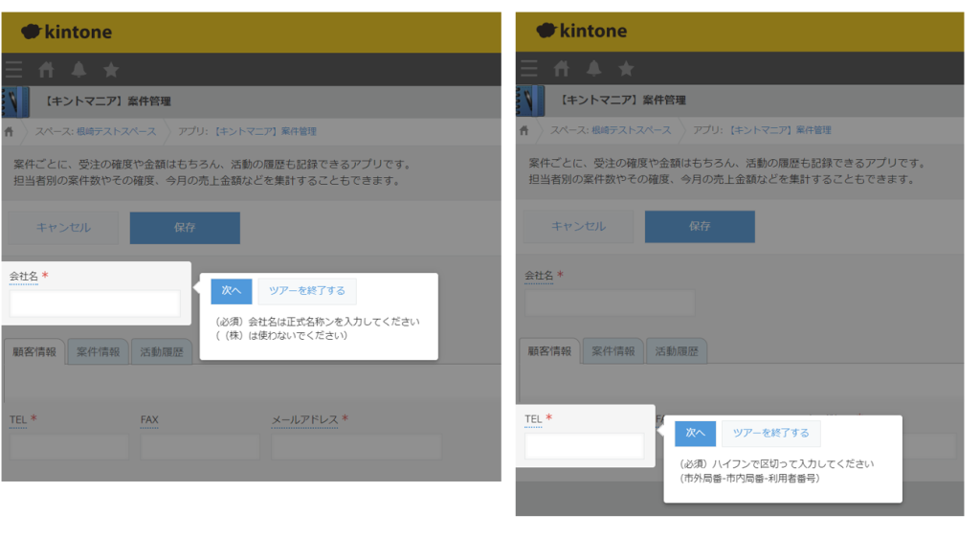Image resolution: width=980 pixels, height=538 pixels.
Task: Focus highlighted TEL input in right screenshot
Action: coord(585,446)
